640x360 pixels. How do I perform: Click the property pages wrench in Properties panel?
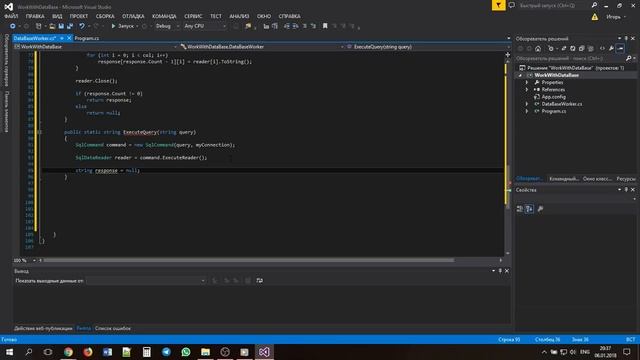[540, 209]
